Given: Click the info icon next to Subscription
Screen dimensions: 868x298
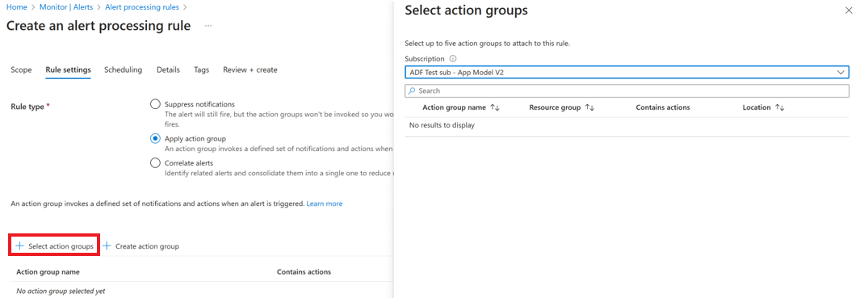Looking at the screenshot, I should [453, 59].
